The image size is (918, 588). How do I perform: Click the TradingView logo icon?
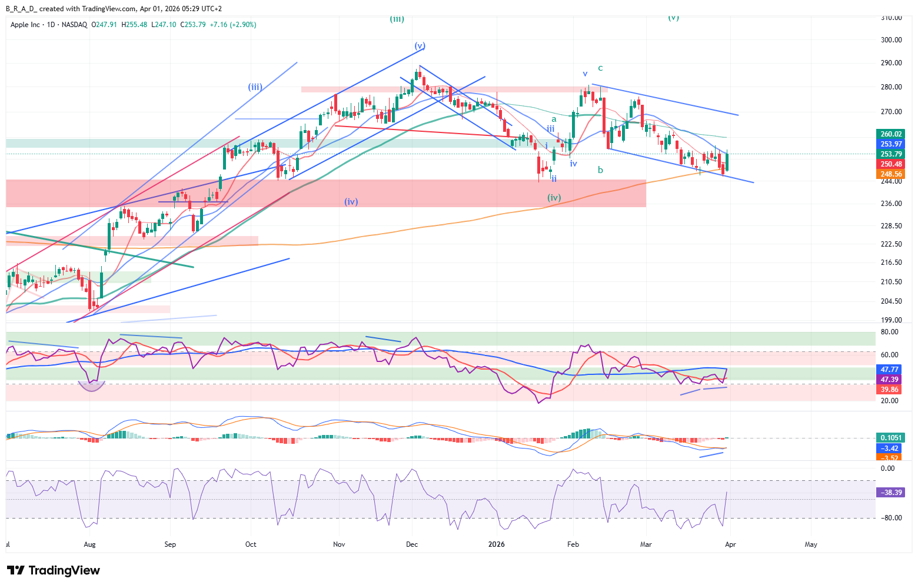(x=15, y=570)
